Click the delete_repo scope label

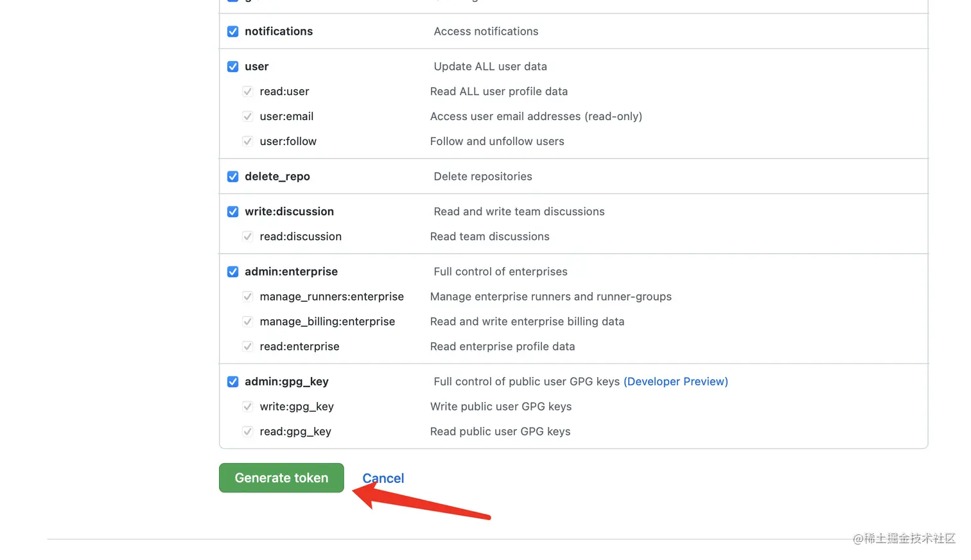(x=277, y=177)
